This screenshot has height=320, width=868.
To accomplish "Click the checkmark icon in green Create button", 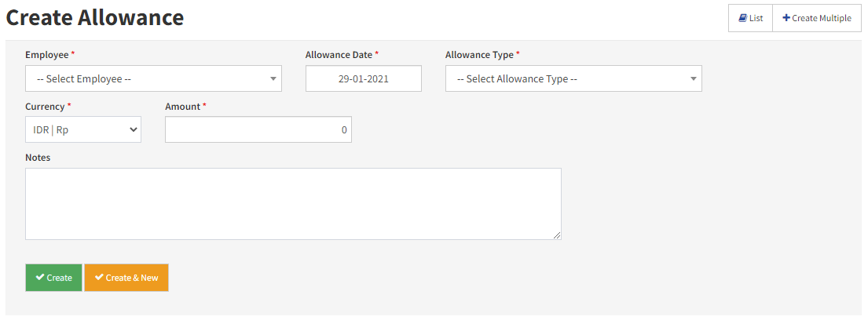I will coord(40,277).
